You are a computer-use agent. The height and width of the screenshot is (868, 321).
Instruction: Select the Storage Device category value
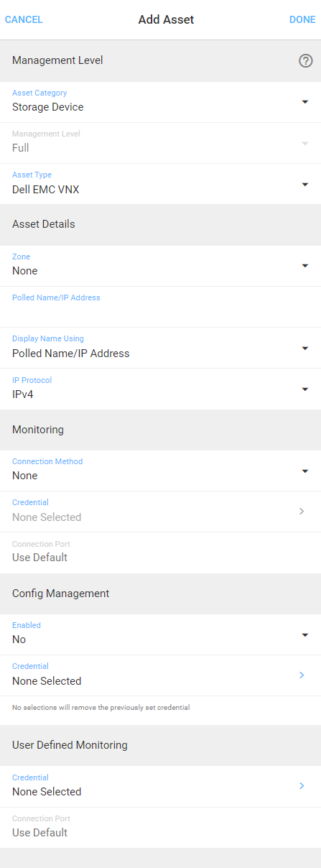(x=47, y=107)
